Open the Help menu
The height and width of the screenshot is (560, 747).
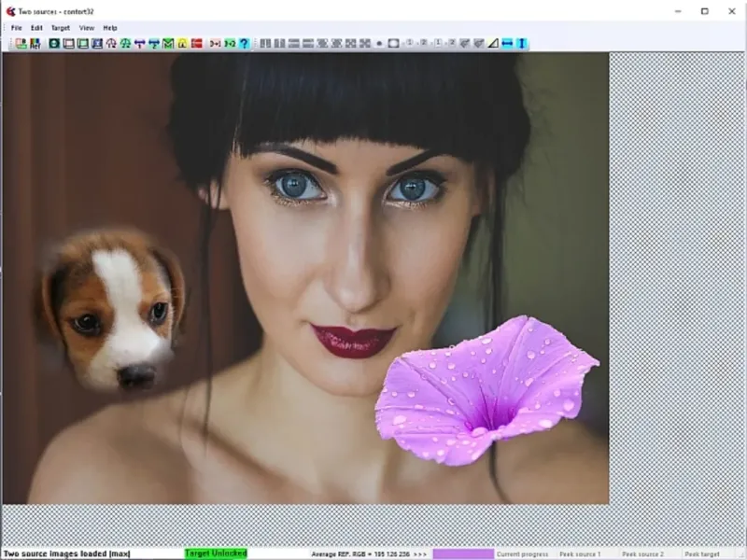[x=110, y=28]
